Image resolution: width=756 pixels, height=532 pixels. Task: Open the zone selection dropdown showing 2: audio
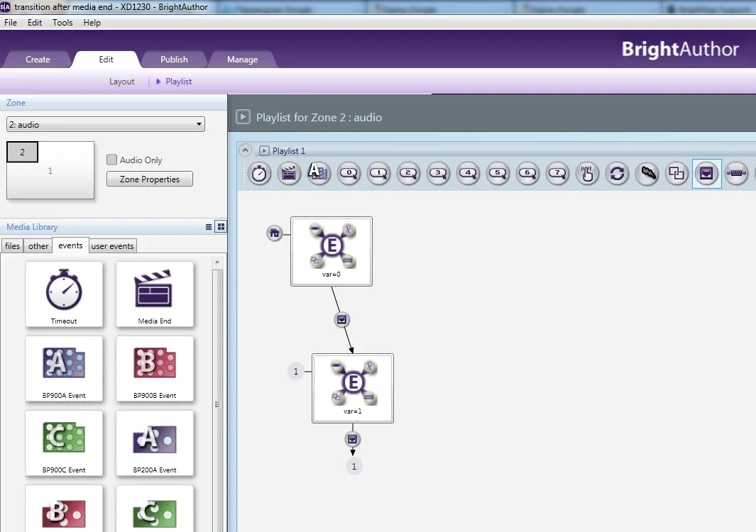(x=106, y=124)
